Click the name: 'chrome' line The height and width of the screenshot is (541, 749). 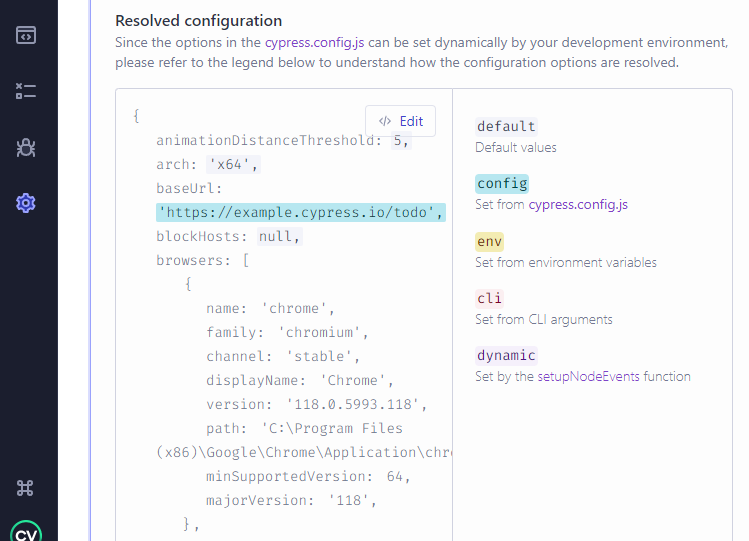[x=270, y=308]
